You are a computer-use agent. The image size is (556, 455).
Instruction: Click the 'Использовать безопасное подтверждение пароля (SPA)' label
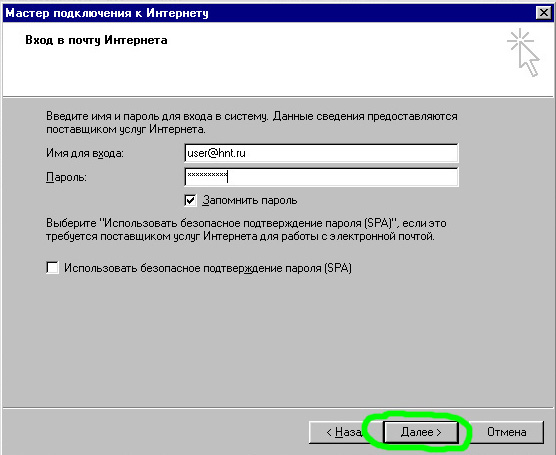[208, 268]
